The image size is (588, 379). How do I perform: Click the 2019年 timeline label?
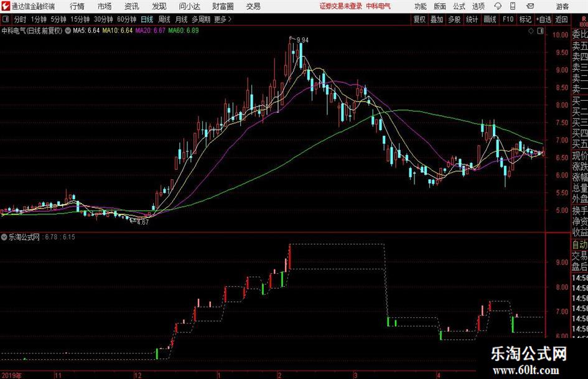pos(12,375)
